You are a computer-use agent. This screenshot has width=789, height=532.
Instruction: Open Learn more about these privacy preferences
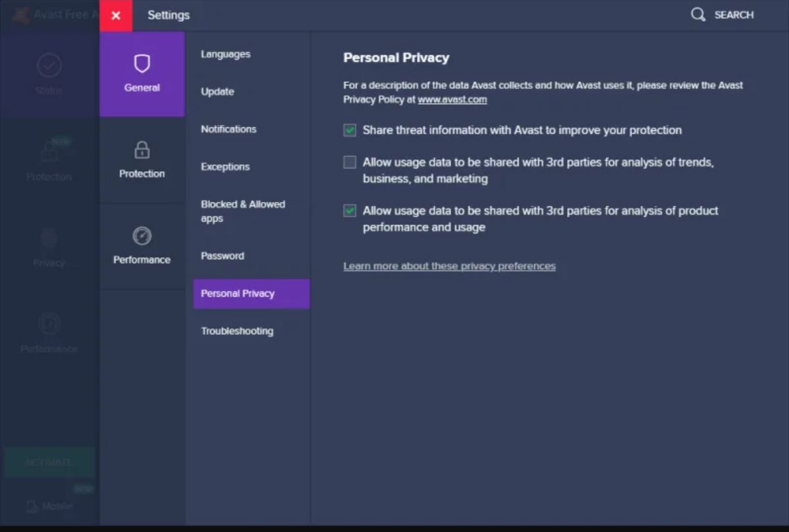pos(449,266)
